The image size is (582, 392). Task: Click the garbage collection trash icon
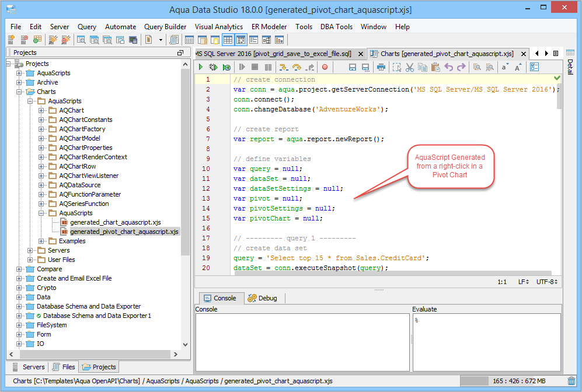tap(571, 381)
